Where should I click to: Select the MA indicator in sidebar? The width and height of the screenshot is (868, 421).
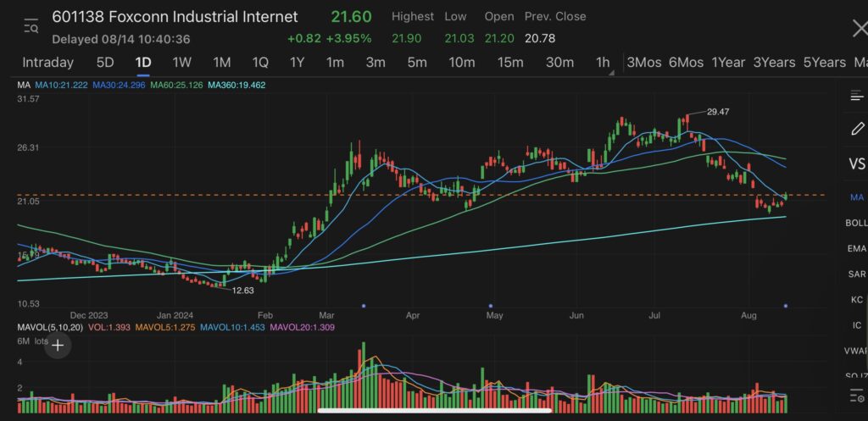[857, 197]
